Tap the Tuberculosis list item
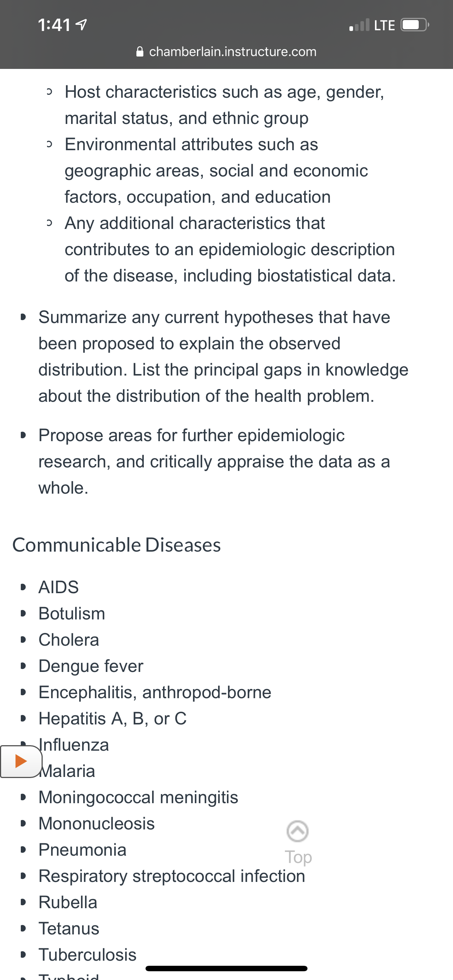453x980 pixels. point(88,954)
